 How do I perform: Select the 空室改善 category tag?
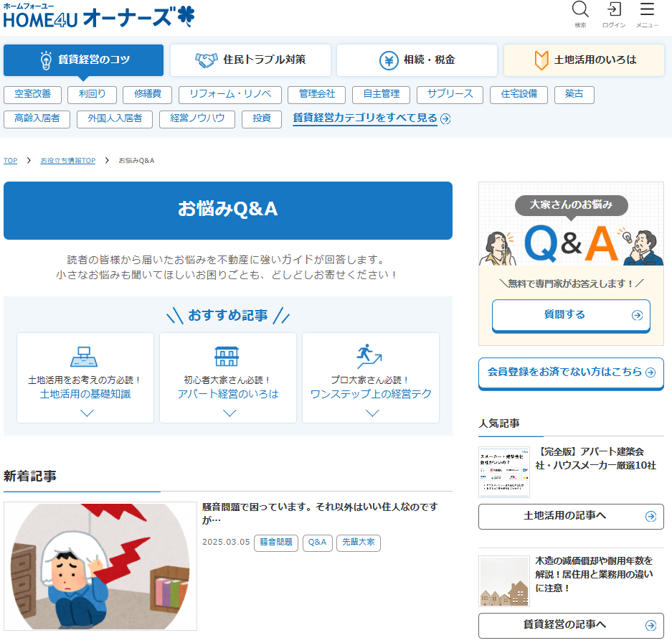[32, 95]
